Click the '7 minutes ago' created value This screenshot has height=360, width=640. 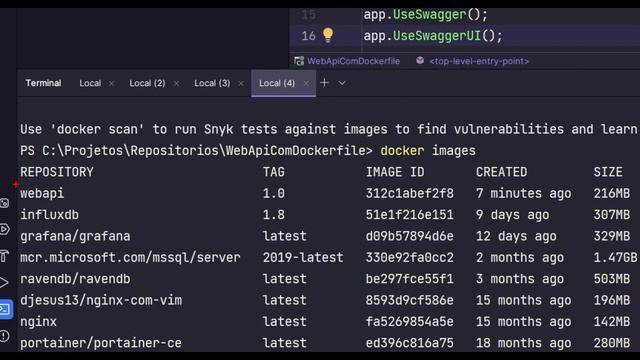coord(523,193)
